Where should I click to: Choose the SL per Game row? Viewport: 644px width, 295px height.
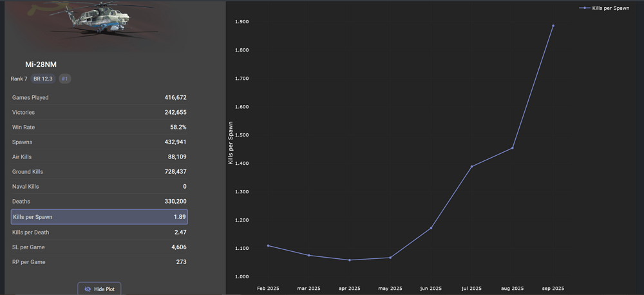[x=99, y=247]
